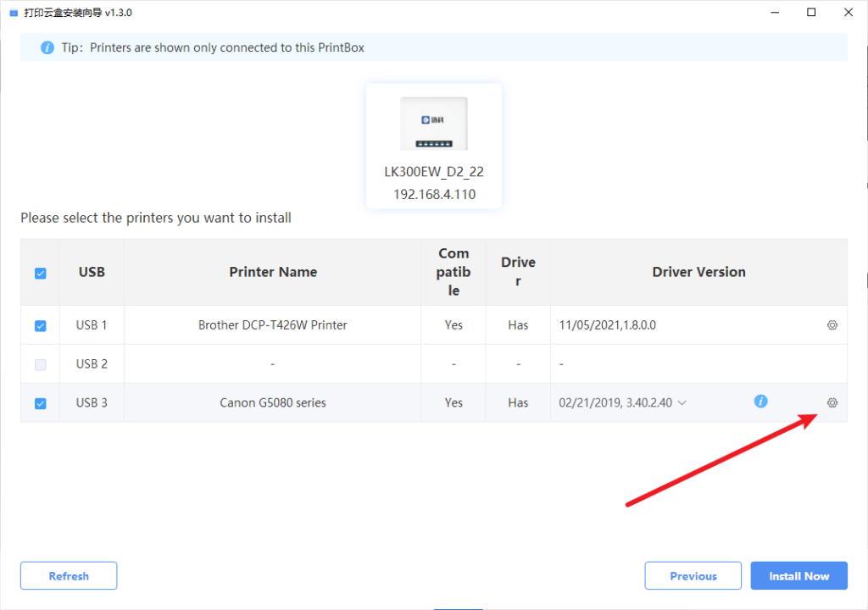The image size is (868, 610).
Task: Select the LK300EW_D2_22 PrintBox device card
Action: tap(434, 146)
